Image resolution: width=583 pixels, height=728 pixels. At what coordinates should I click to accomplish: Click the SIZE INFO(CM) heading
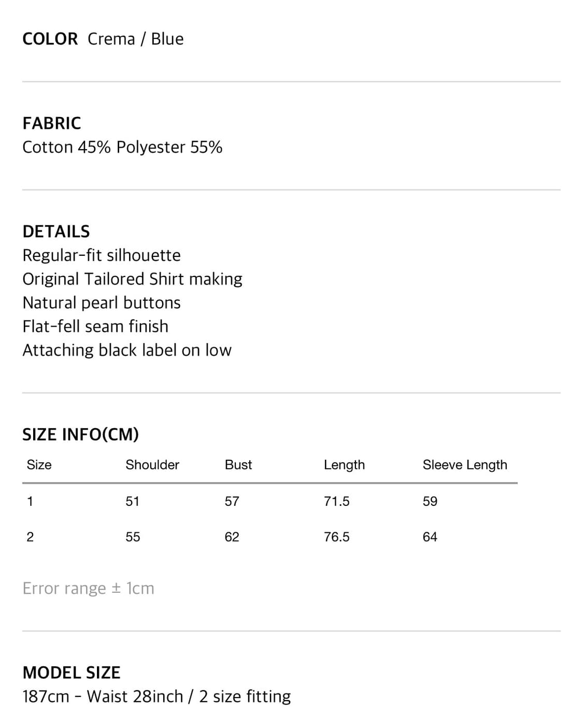point(80,434)
